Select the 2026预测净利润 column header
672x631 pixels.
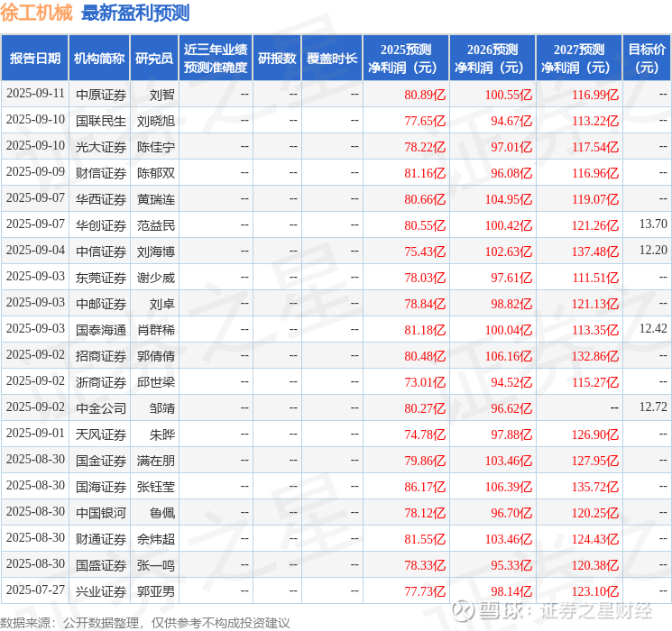(492, 59)
